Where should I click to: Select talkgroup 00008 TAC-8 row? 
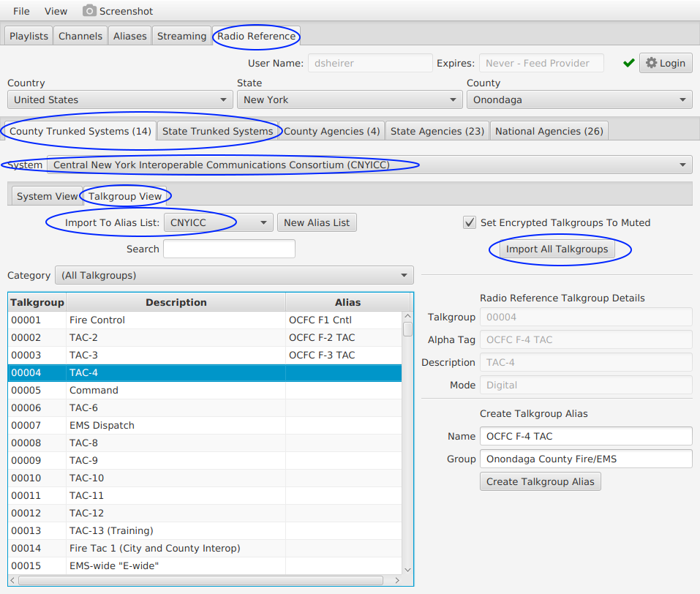click(x=205, y=443)
